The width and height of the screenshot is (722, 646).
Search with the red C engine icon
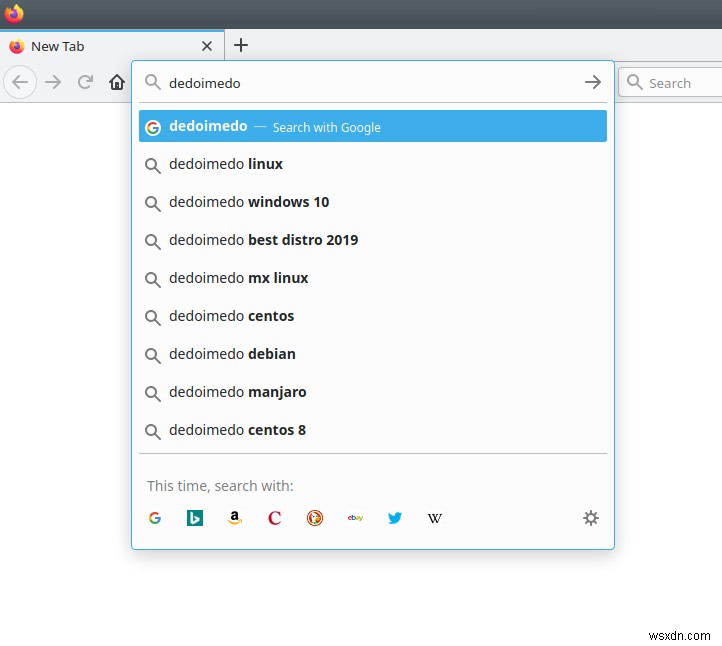pos(274,518)
